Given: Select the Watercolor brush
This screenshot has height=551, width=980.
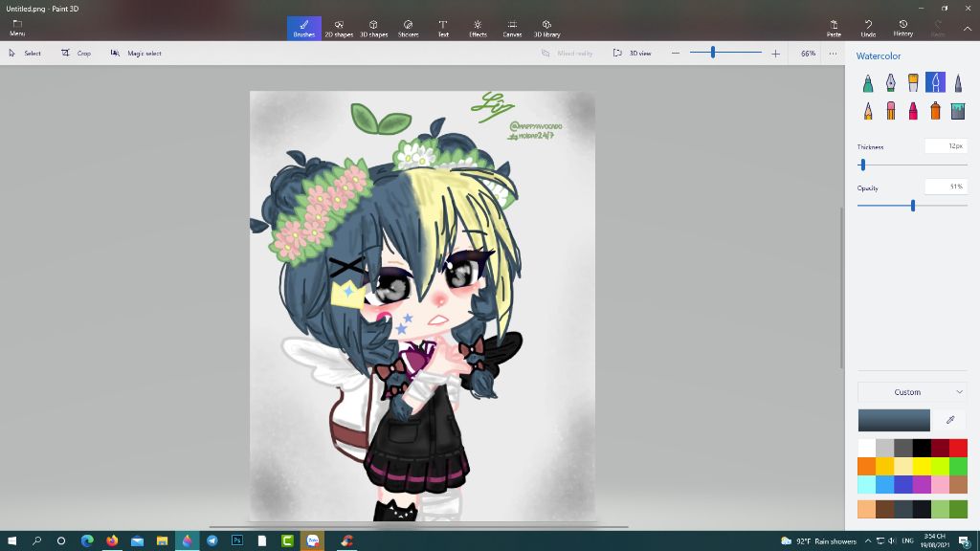Looking at the screenshot, I should 936,82.
